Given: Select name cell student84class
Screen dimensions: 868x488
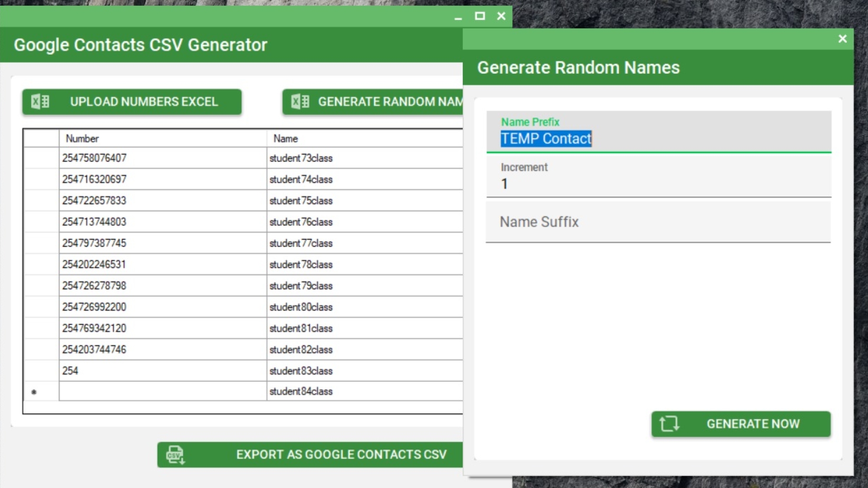Looking at the screenshot, I should pos(365,391).
